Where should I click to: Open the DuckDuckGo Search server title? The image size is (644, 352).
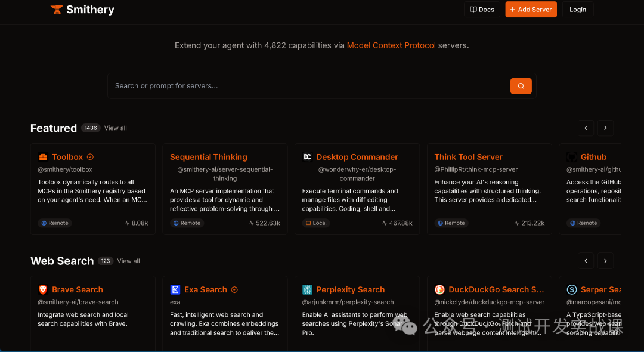tap(496, 289)
